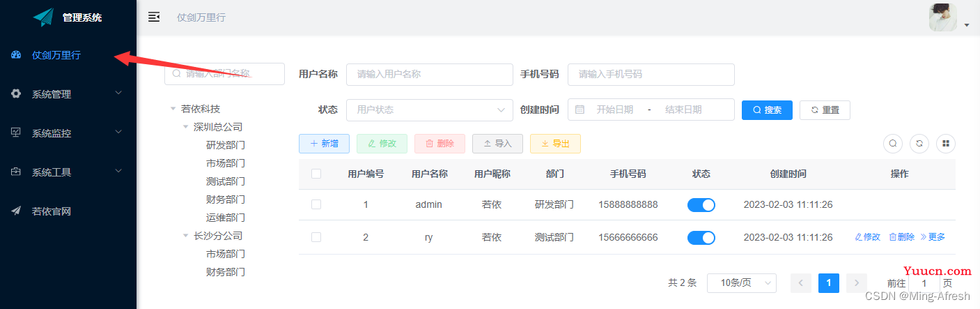Viewport: 980px width, 309px height.
Task: Open column display grid icon
Action: pos(945,144)
